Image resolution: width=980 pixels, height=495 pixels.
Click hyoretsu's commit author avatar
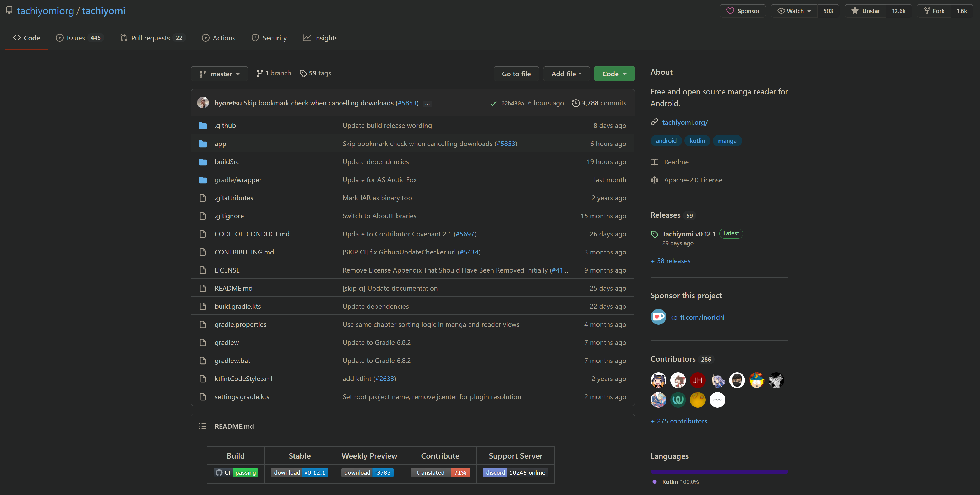203,103
